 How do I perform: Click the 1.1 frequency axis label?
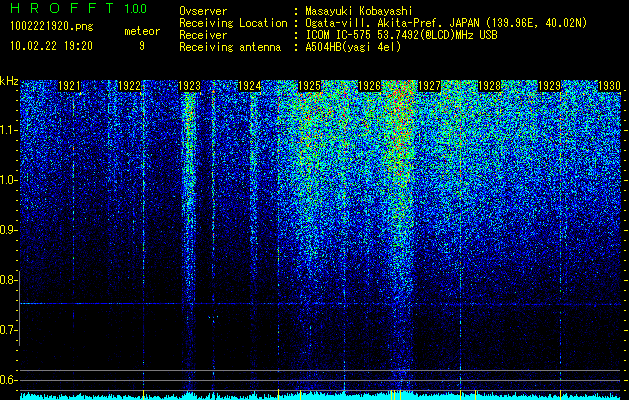7,130
